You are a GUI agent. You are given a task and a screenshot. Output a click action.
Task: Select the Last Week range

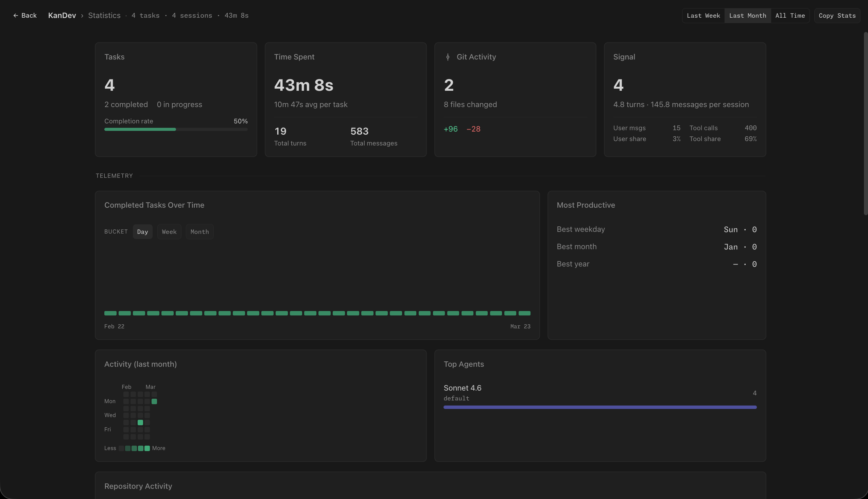coord(703,15)
